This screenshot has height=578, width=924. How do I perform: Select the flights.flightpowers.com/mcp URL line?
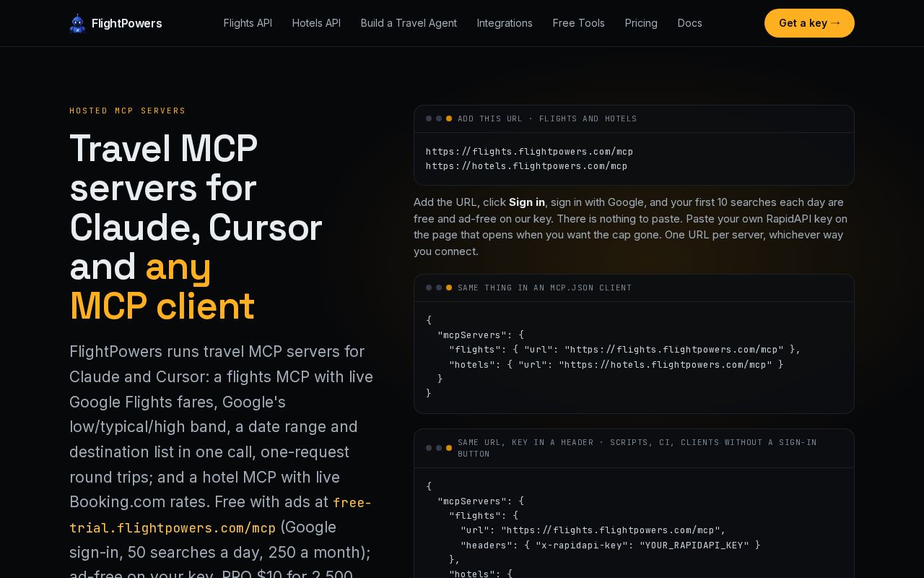tap(530, 152)
